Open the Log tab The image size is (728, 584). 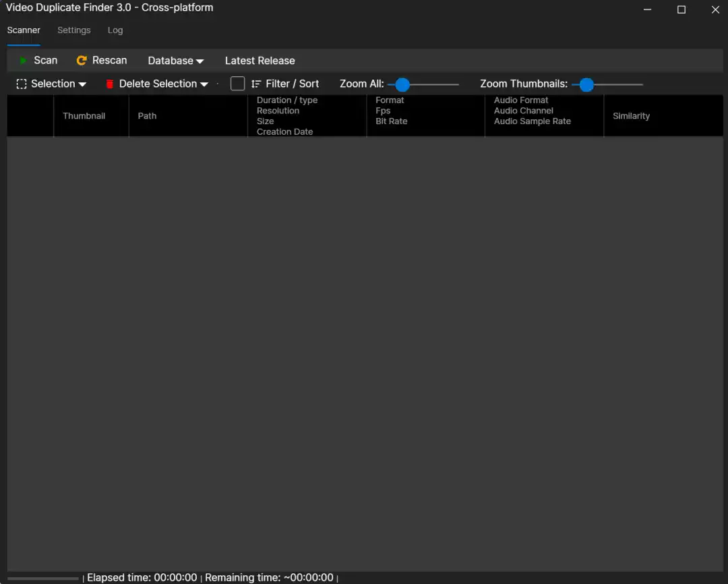115,30
